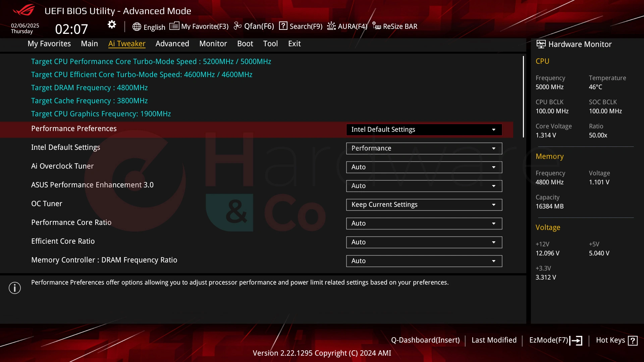Toggle ASUS Performance Enhancement 3.0 Auto

pos(424,186)
